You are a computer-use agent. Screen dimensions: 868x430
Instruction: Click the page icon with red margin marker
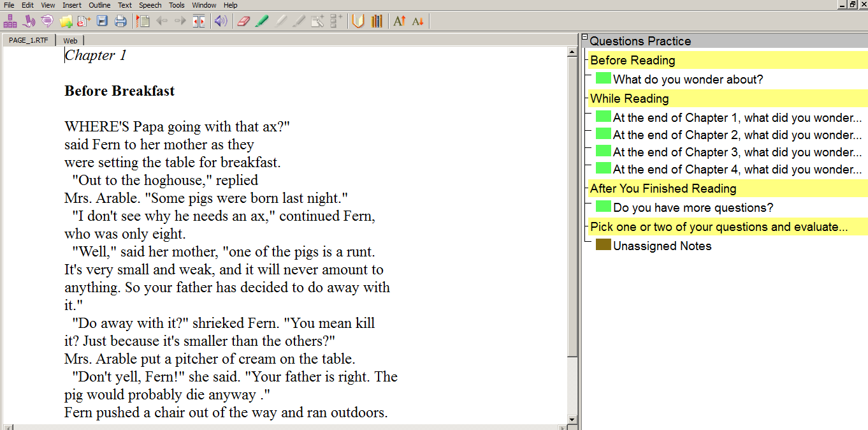point(143,21)
